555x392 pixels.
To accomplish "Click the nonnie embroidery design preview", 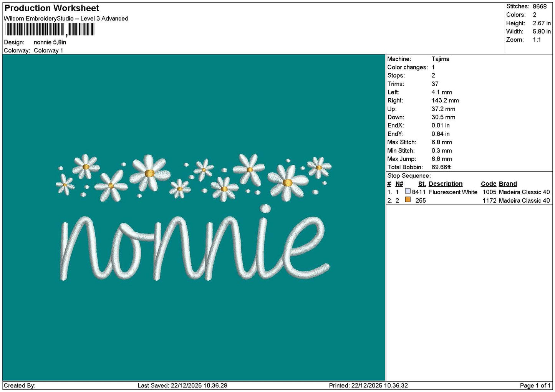I will coord(194,217).
